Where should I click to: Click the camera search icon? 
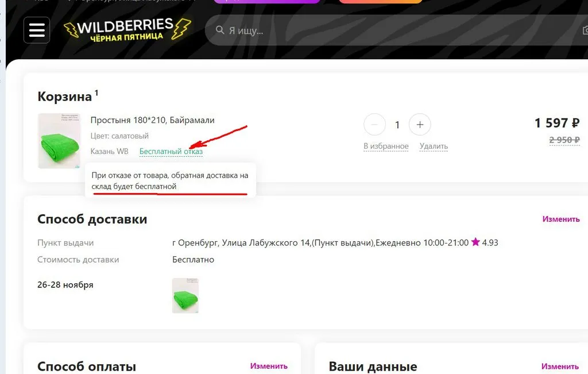coord(585,30)
